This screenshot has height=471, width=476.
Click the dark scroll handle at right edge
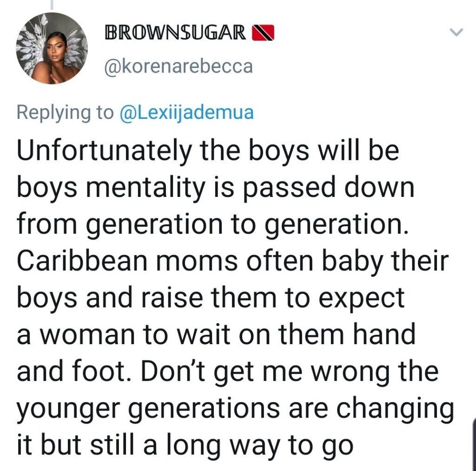click(x=475, y=444)
